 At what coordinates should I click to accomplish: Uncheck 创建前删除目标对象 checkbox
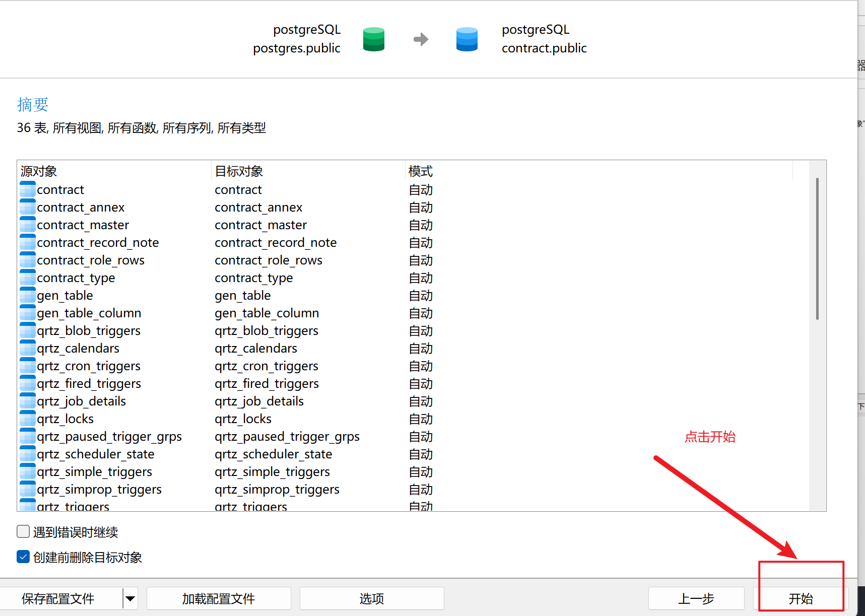coord(23,557)
